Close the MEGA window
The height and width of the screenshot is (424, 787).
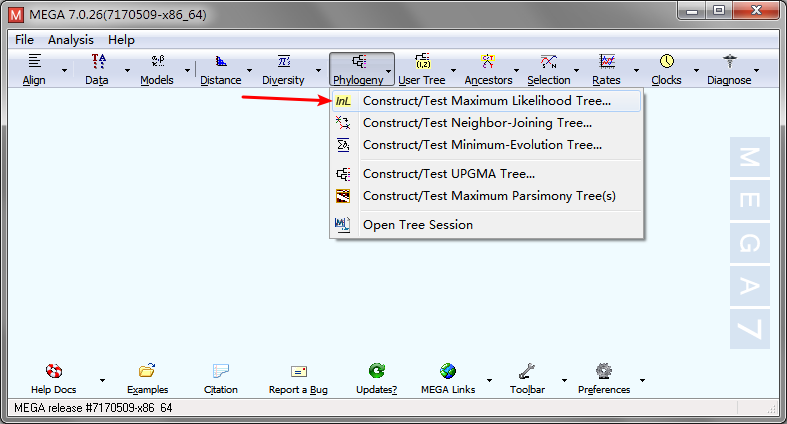(x=757, y=11)
